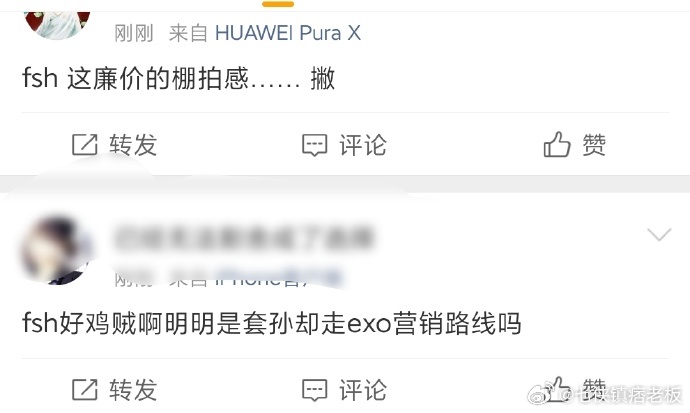Open the chevron menu on second post

[659, 234]
